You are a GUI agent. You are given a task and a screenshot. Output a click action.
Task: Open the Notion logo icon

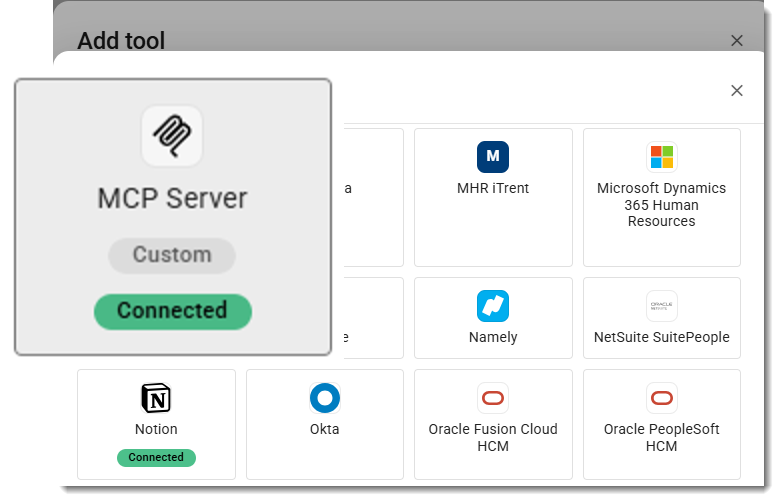pyautogui.click(x=156, y=398)
